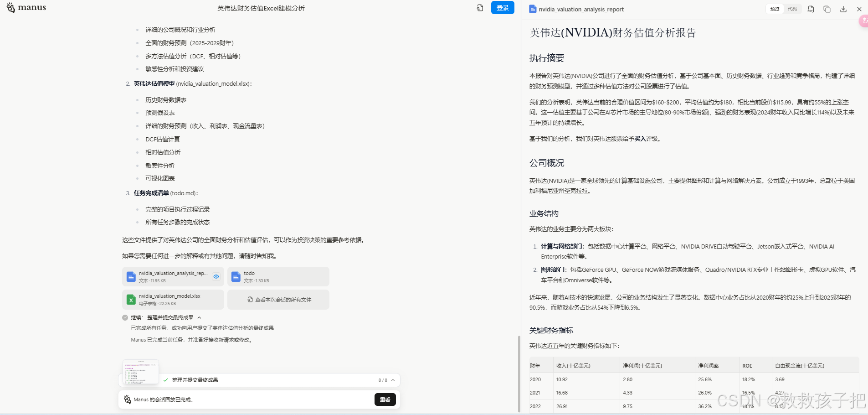Click 查看本次会话的所有文件 button
The image size is (868, 415).
[278, 300]
